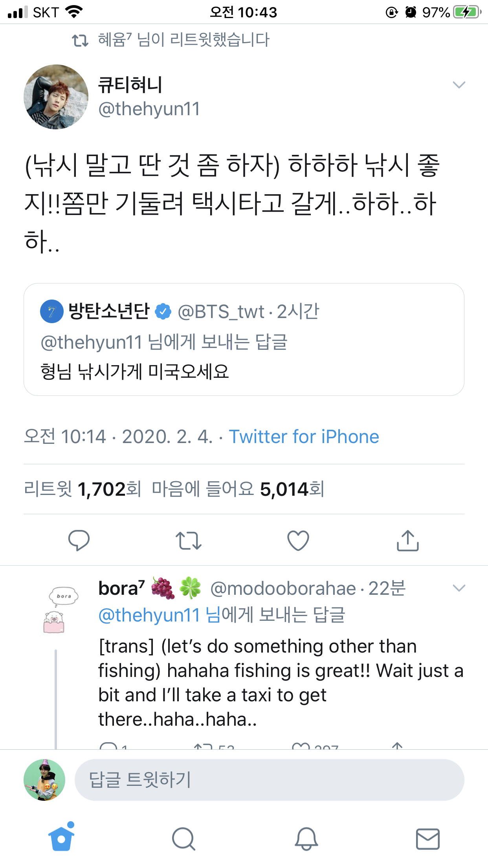
Task: Tap the reply speech bubble icon
Action: click(x=79, y=540)
